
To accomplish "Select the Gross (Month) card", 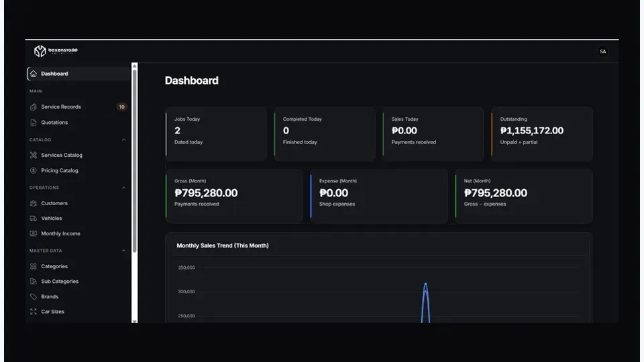I will [234, 196].
